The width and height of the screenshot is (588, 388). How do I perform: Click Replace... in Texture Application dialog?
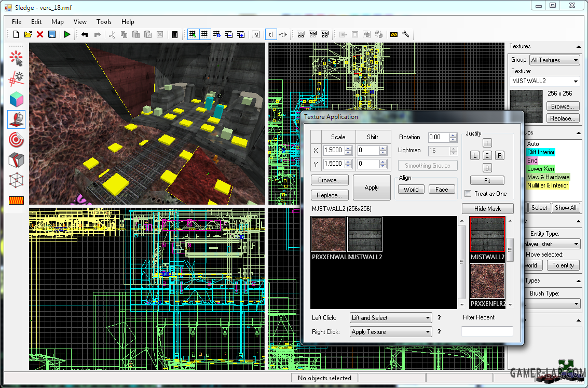[x=330, y=195]
